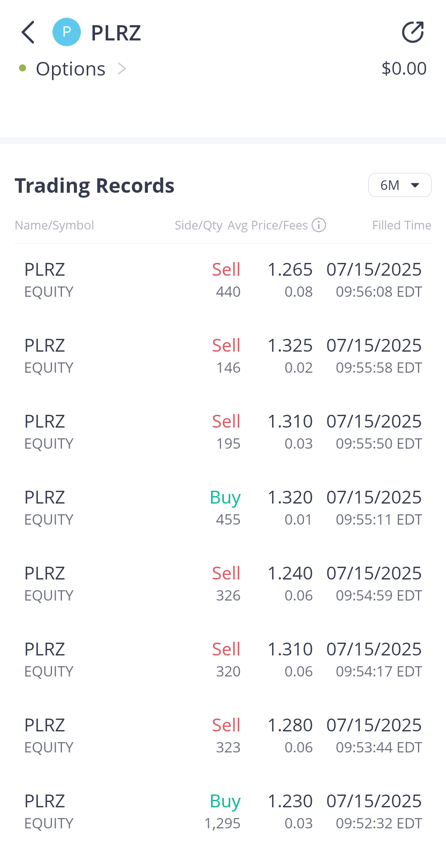Tap the green Options status dot
The image size is (446, 868).
pos(23,68)
